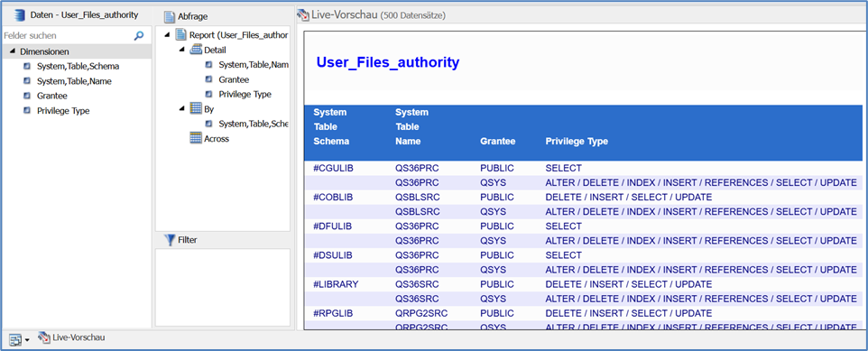This screenshot has height=351, width=868.
Task: Click the #CGULIB schema cell
Action: (x=333, y=168)
